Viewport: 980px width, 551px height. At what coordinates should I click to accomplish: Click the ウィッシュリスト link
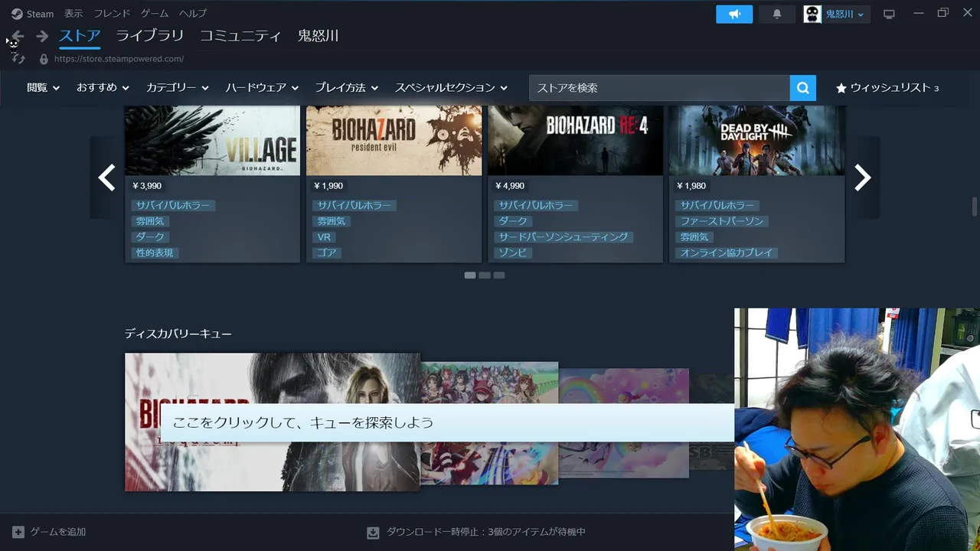890,88
